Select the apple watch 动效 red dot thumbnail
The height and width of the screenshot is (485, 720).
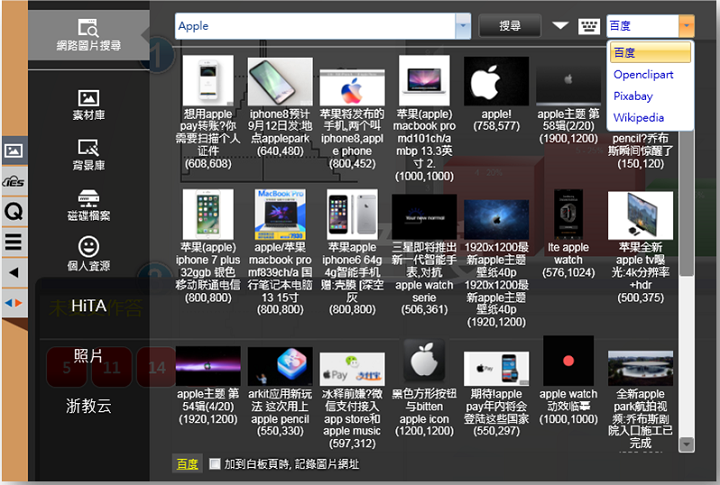[568, 361]
